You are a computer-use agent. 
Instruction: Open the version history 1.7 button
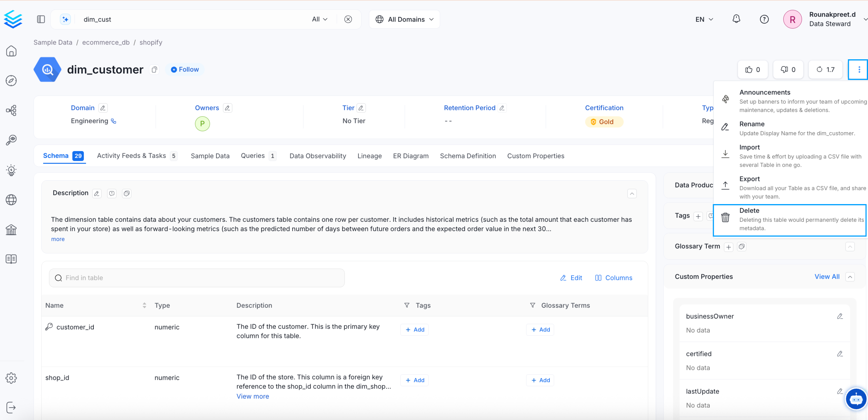coord(825,69)
